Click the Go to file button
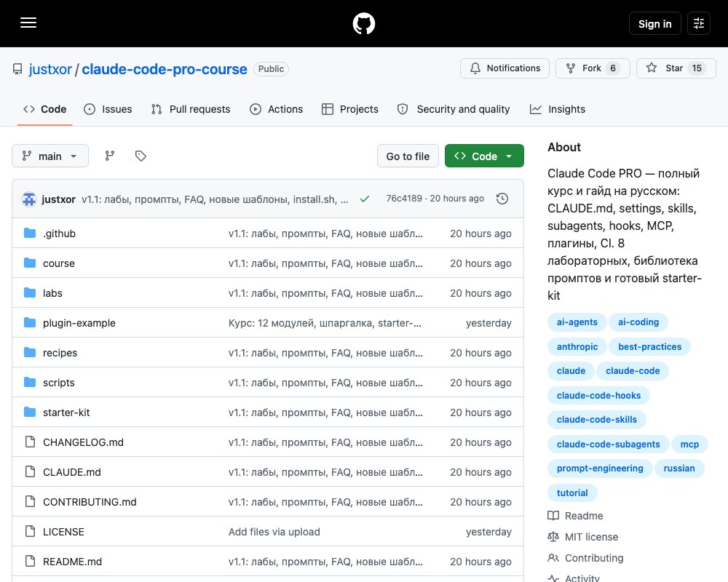 coord(408,156)
